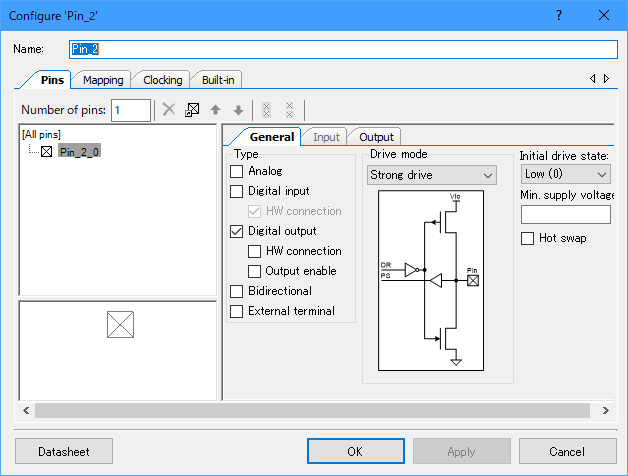The height and width of the screenshot is (476, 628).
Task: Open the Drive mode dropdown
Action: [x=432, y=175]
